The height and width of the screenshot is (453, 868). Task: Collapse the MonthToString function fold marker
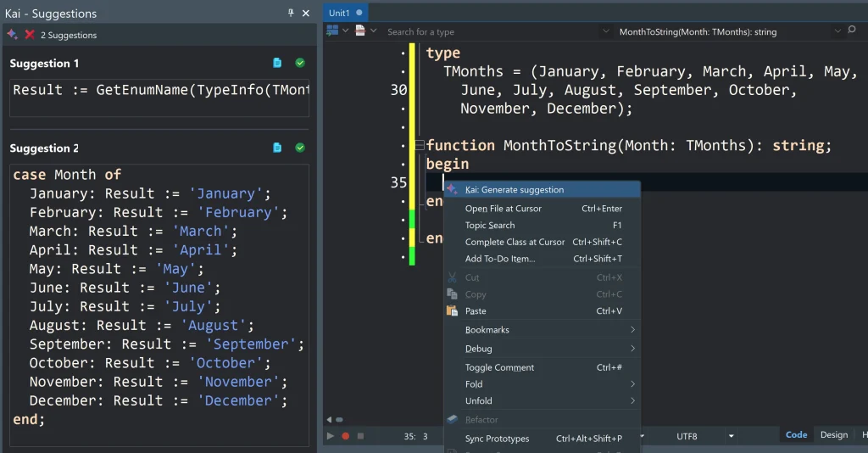(x=420, y=146)
